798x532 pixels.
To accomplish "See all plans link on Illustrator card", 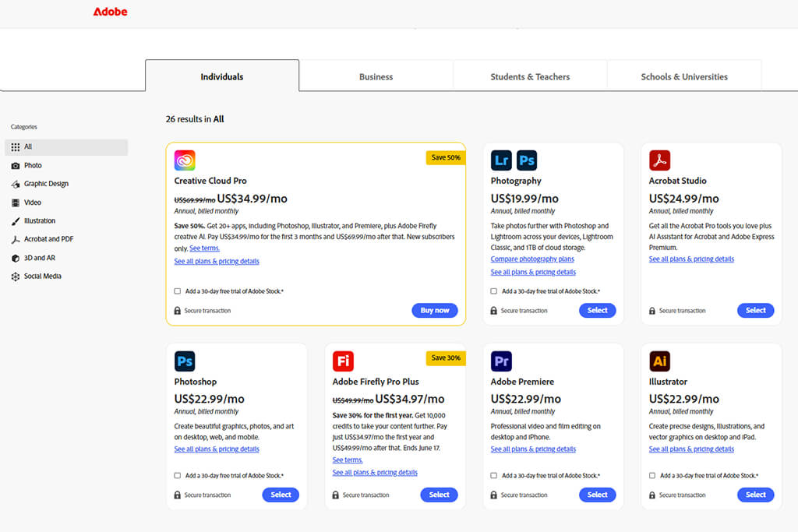I will click(692, 449).
